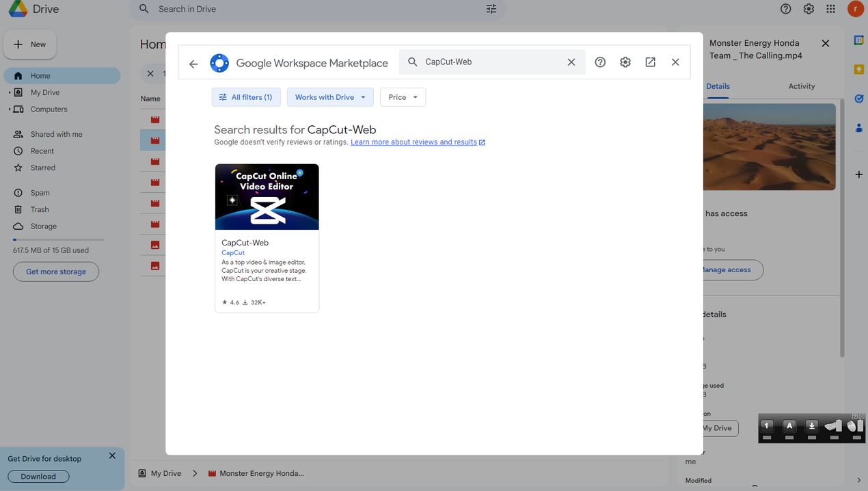Clear the selection X in file list
Viewport: 868px width, 491px height.
tap(150, 73)
